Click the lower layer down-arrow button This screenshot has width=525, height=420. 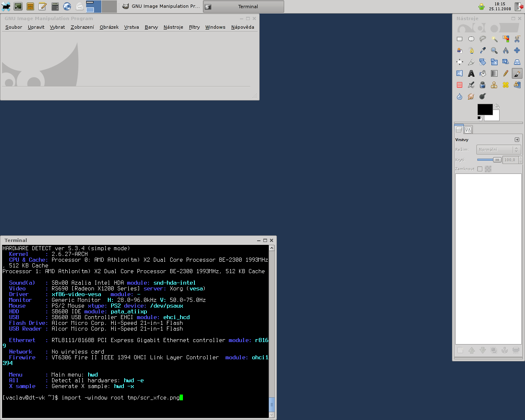click(x=483, y=350)
